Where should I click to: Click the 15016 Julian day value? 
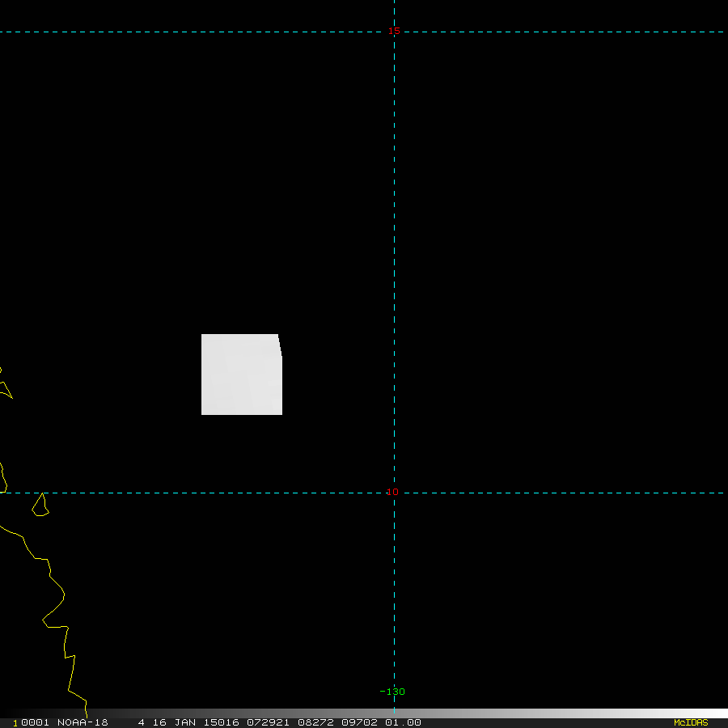(x=222, y=722)
